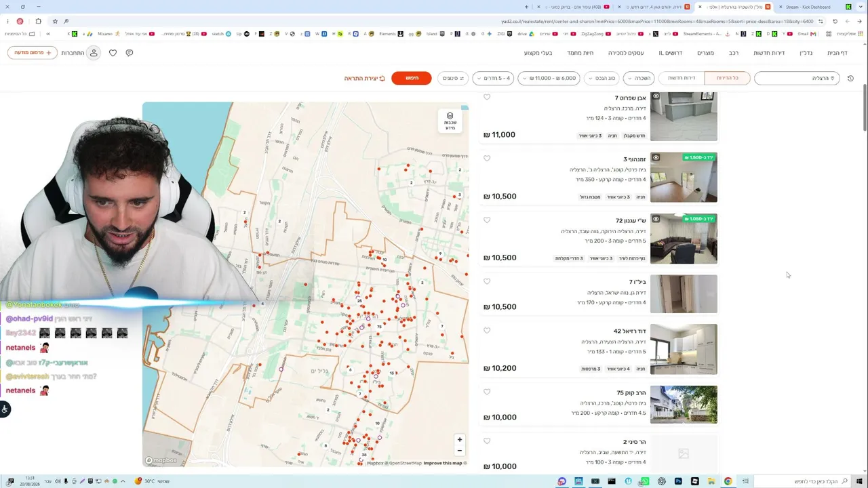Open WhatsApp from the Windows taskbar
868x488 pixels.
(645, 481)
